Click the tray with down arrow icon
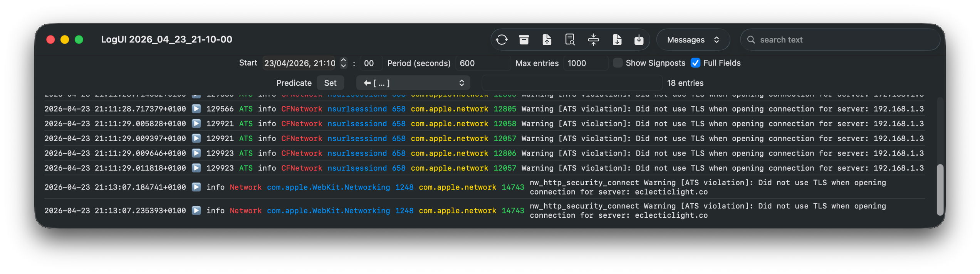Viewport: 980px width, 274px height. 639,40
